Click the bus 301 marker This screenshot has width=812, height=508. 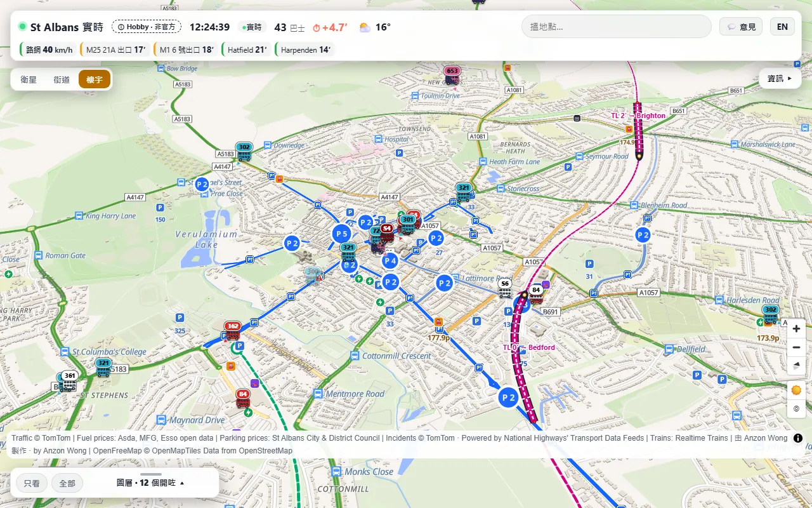coord(408,224)
